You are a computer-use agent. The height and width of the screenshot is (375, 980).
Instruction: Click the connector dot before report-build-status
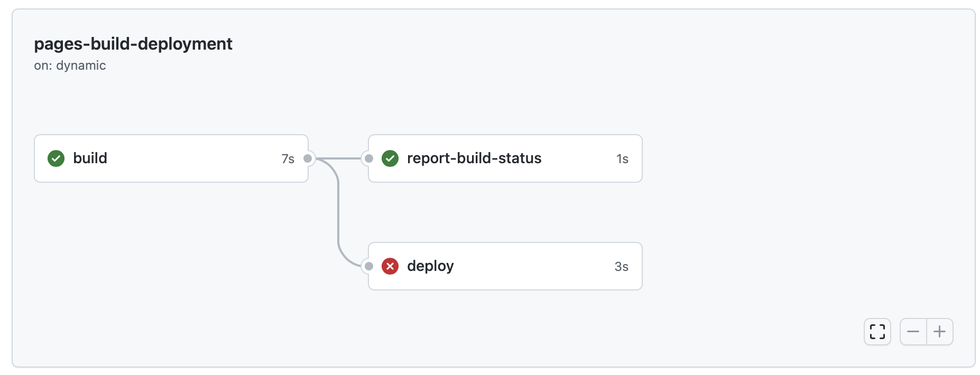click(368, 158)
